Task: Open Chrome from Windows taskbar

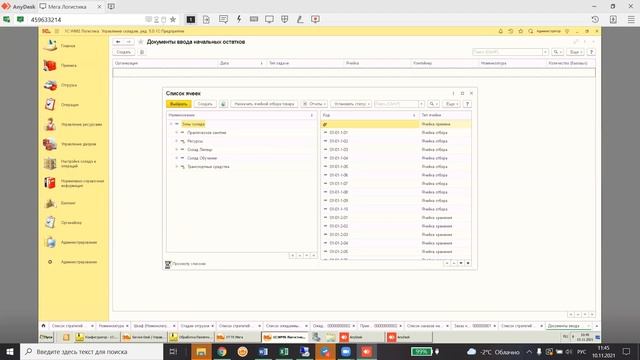Action: 222,351
